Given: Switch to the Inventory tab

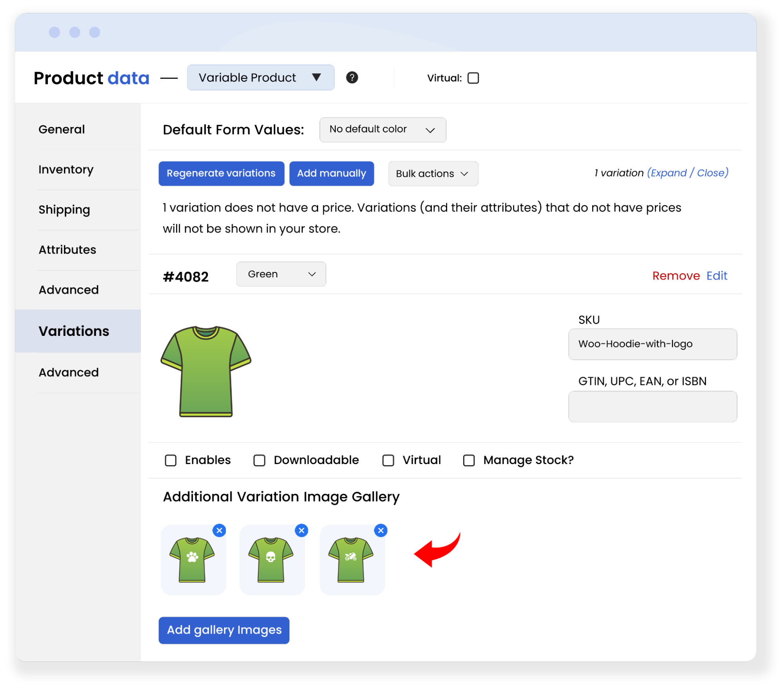Looking at the screenshot, I should tap(66, 170).
